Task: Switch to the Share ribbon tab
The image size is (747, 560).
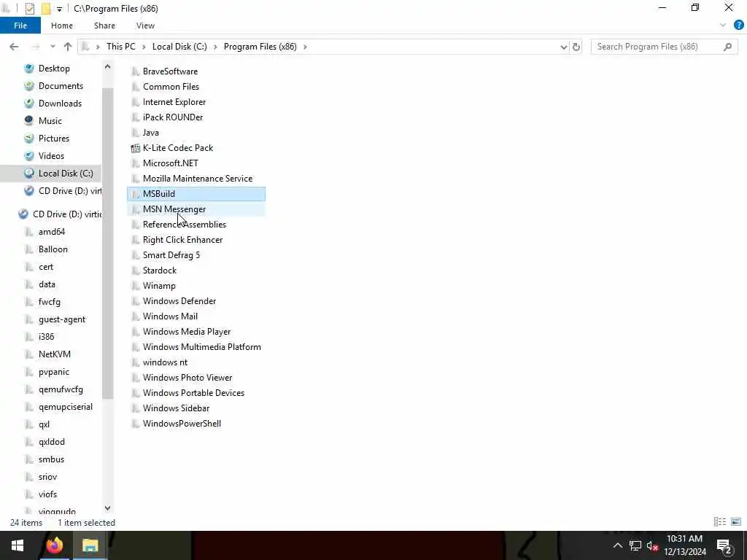Action: pyautogui.click(x=104, y=26)
